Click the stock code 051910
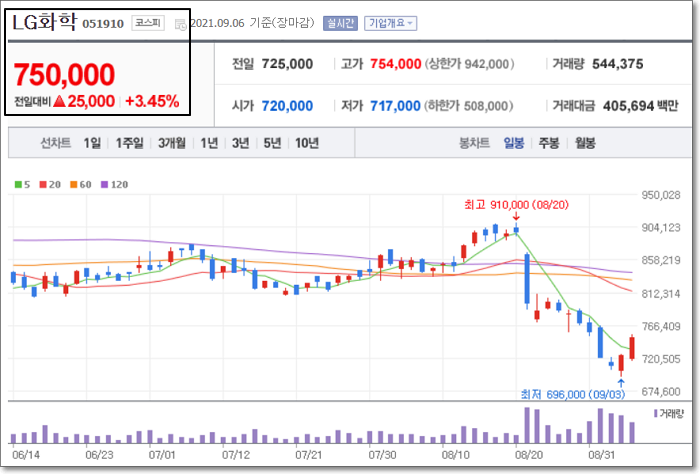The image size is (700, 474). click(x=103, y=24)
